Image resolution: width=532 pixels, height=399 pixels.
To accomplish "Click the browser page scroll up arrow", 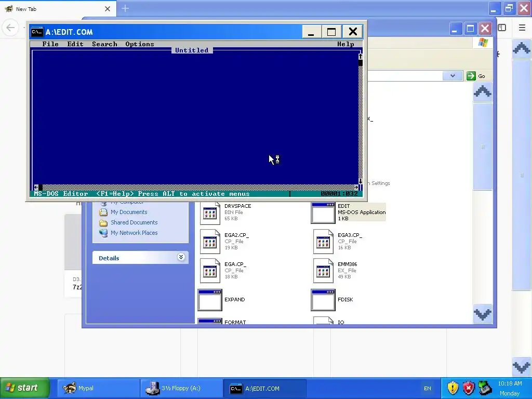I will tap(522, 48).
